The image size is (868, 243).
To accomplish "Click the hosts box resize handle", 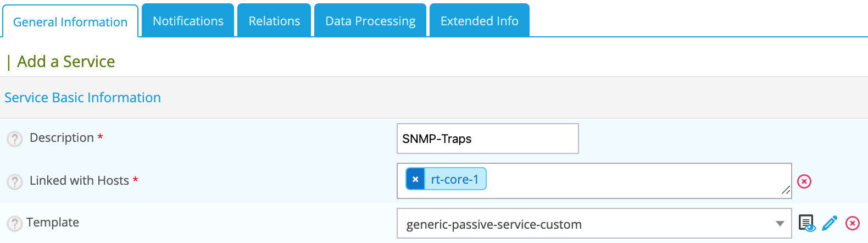I will click(x=786, y=190).
